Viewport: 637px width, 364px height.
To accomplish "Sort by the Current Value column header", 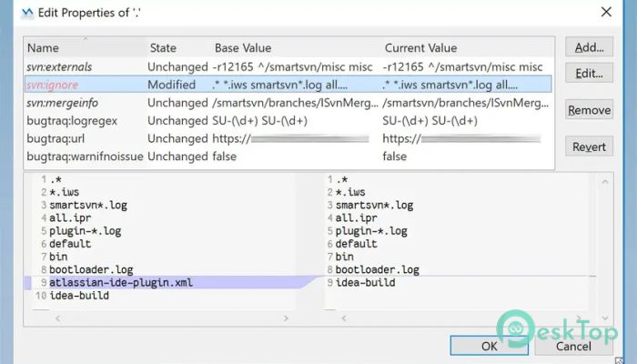I will pos(420,48).
